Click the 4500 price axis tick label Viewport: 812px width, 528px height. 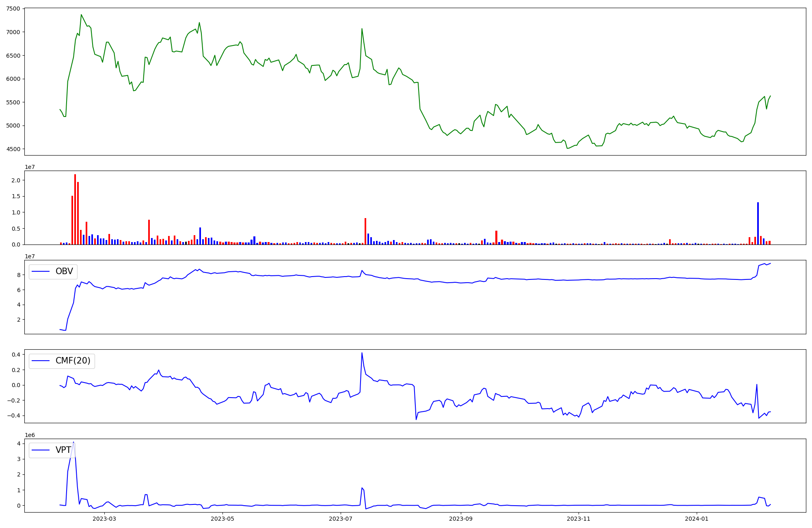[x=13, y=149]
